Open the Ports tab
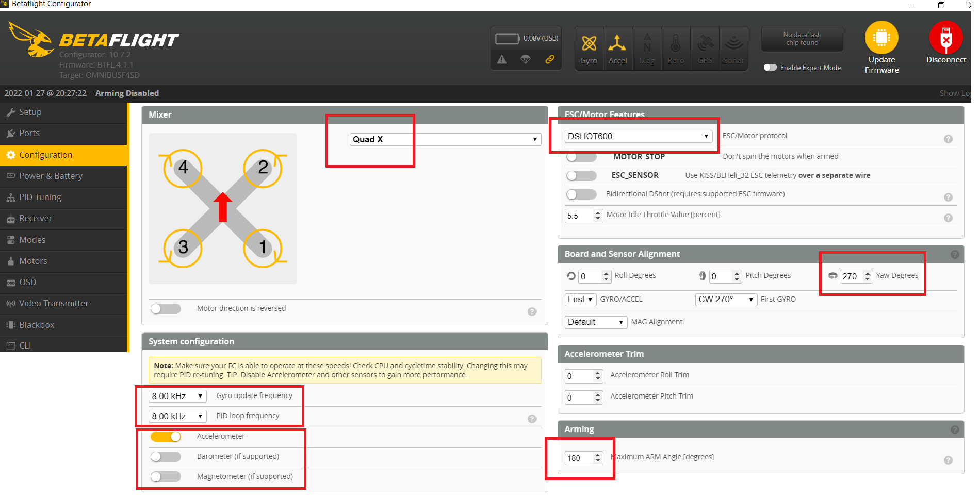Screen dimensions: 980x495 click(63, 134)
